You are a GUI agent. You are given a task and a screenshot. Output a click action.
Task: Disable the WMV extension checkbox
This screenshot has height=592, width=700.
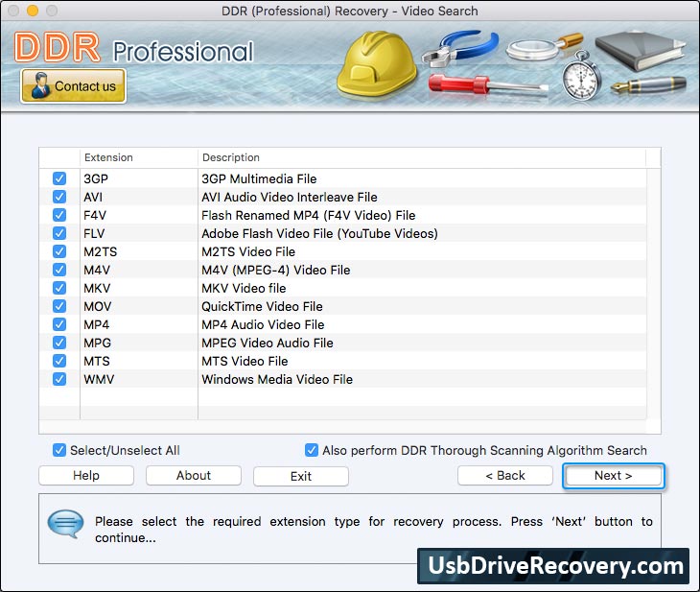pos(59,379)
